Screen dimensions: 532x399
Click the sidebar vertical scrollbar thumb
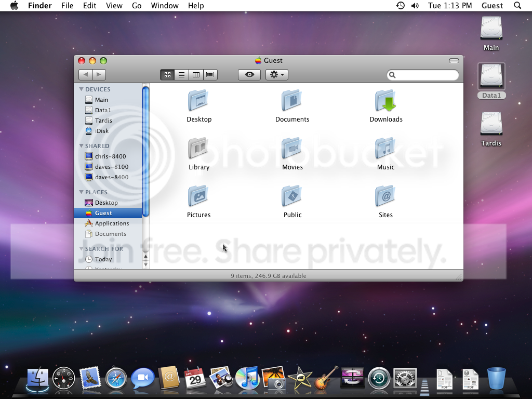tap(145, 151)
